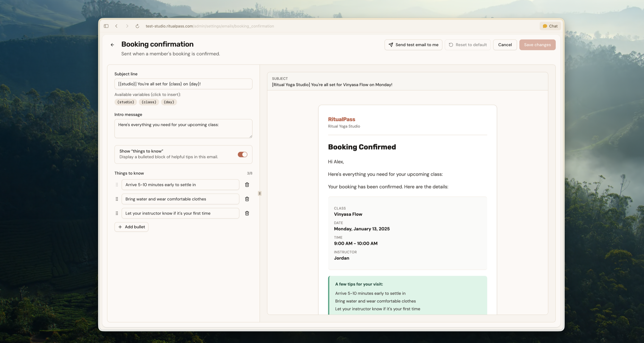This screenshot has height=343, width=644.
Task: Click Reset to default
Action: (x=467, y=45)
